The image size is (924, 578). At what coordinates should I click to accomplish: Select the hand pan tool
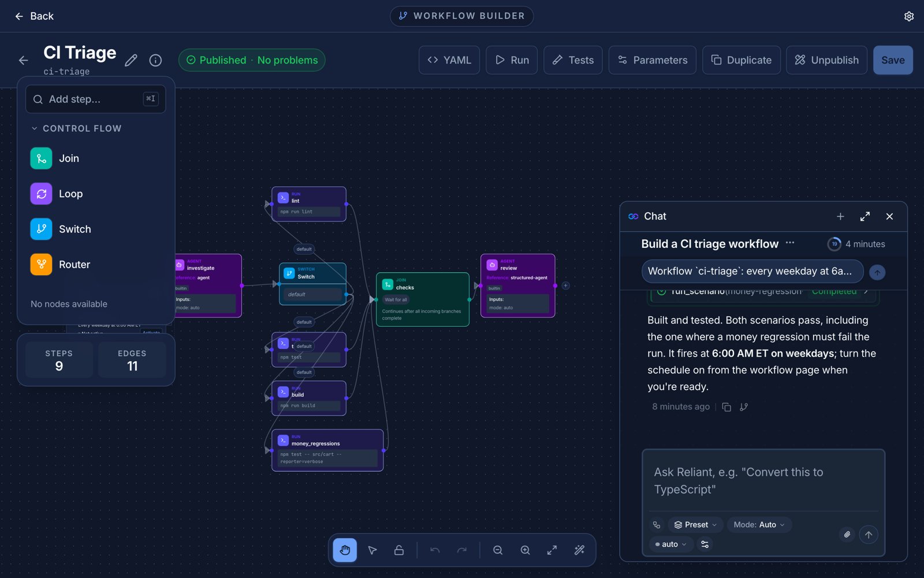point(345,550)
